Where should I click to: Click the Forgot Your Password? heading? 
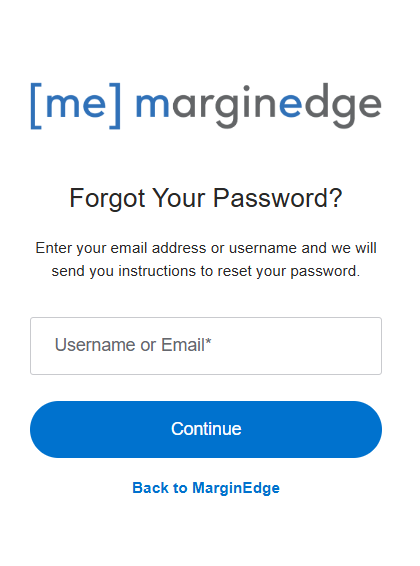pos(206,198)
